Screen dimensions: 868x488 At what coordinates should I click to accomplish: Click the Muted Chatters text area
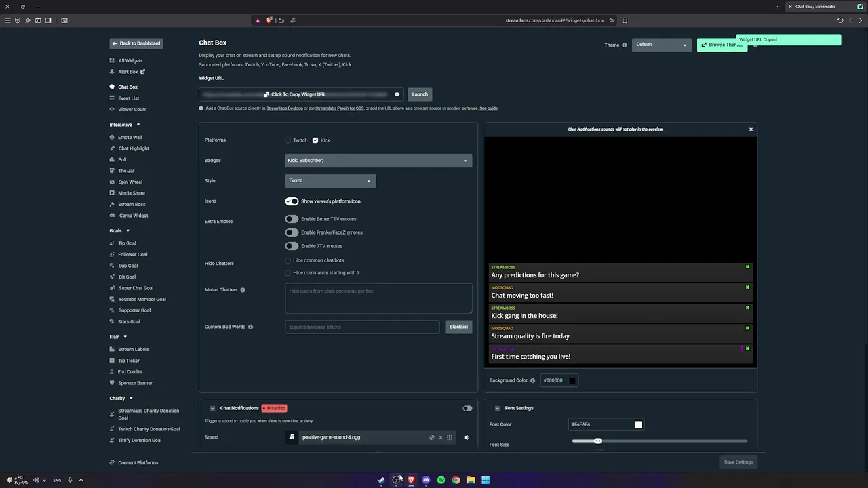[378, 299]
